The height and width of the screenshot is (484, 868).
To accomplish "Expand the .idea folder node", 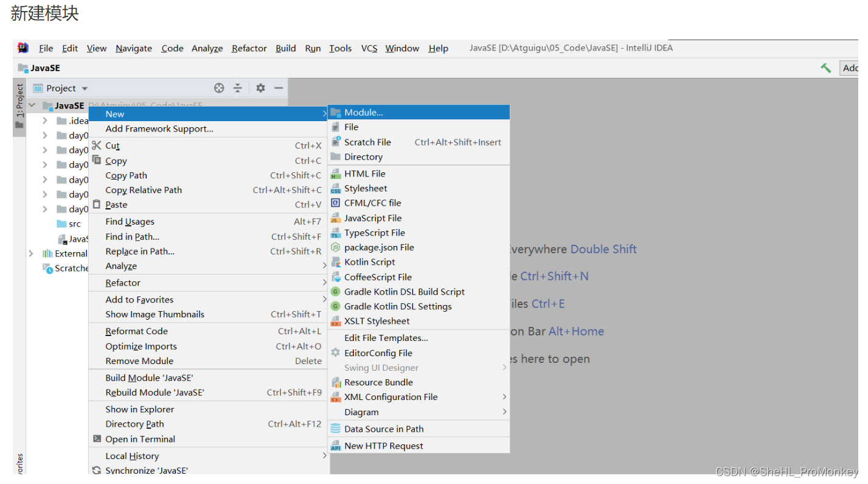I will [45, 121].
